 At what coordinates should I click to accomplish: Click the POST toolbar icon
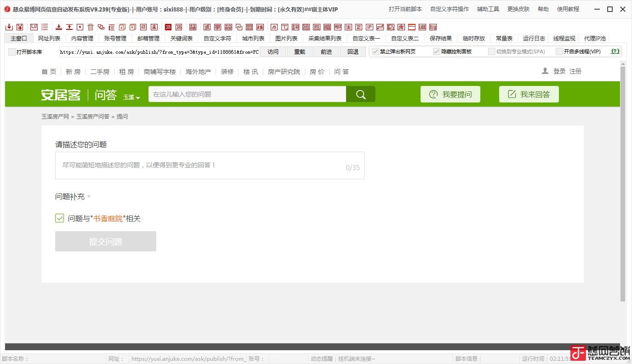[x=338, y=27]
